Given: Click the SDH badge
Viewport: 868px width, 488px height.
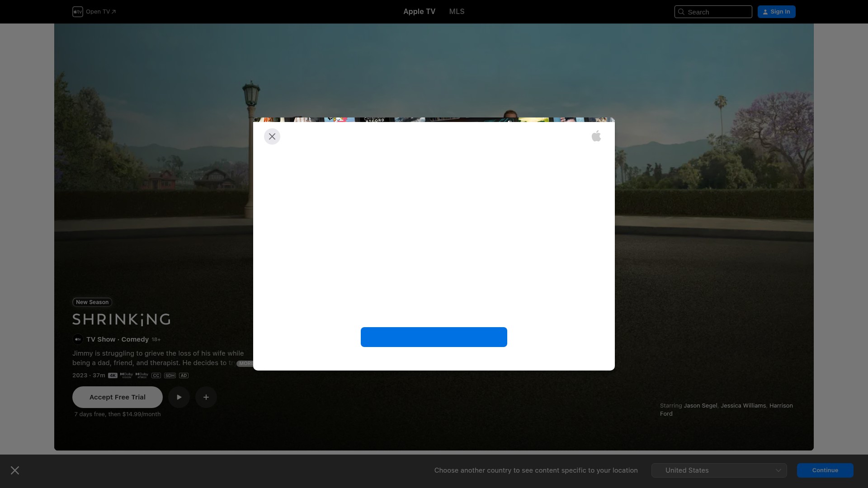Looking at the screenshot, I should pos(170,375).
